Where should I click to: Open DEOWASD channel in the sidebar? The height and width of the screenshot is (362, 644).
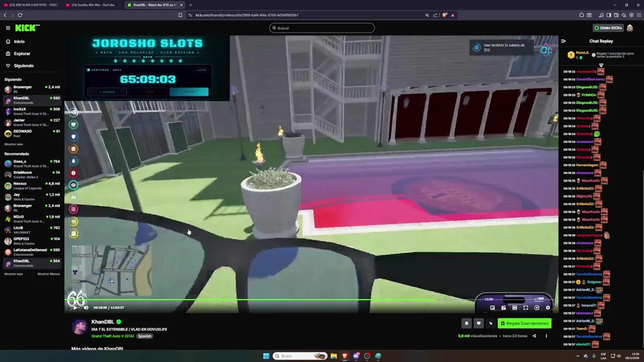click(x=32, y=133)
